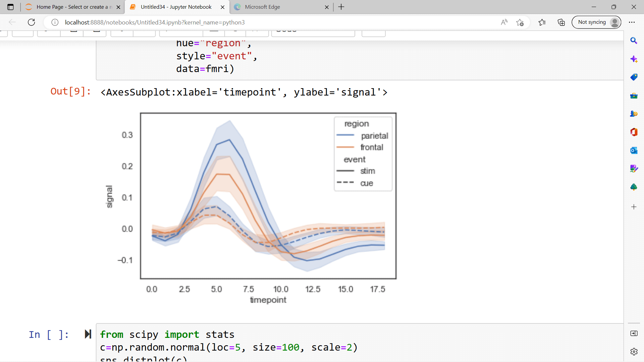Open the Games sidebar icon

634,113
